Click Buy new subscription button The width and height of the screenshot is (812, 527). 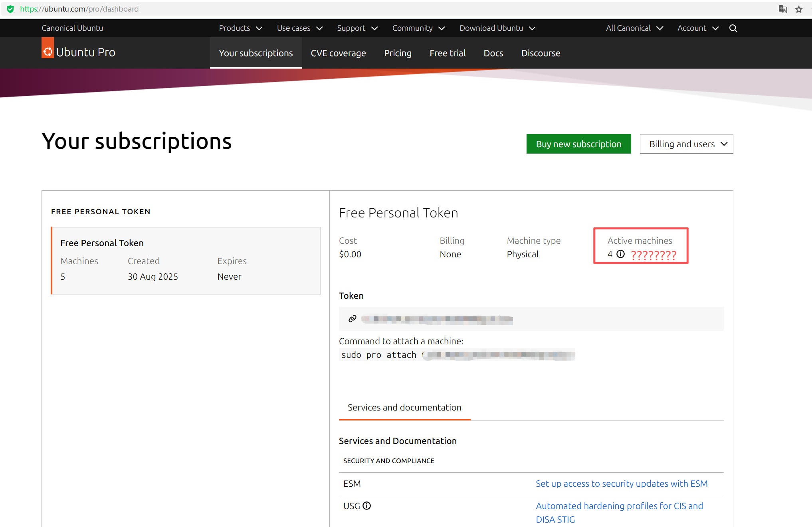tap(578, 144)
